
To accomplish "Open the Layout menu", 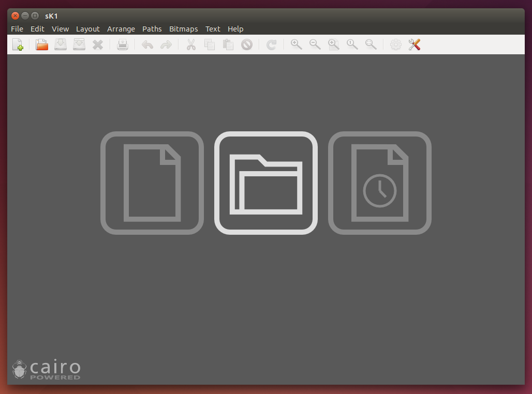I will [x=88, y=29].
